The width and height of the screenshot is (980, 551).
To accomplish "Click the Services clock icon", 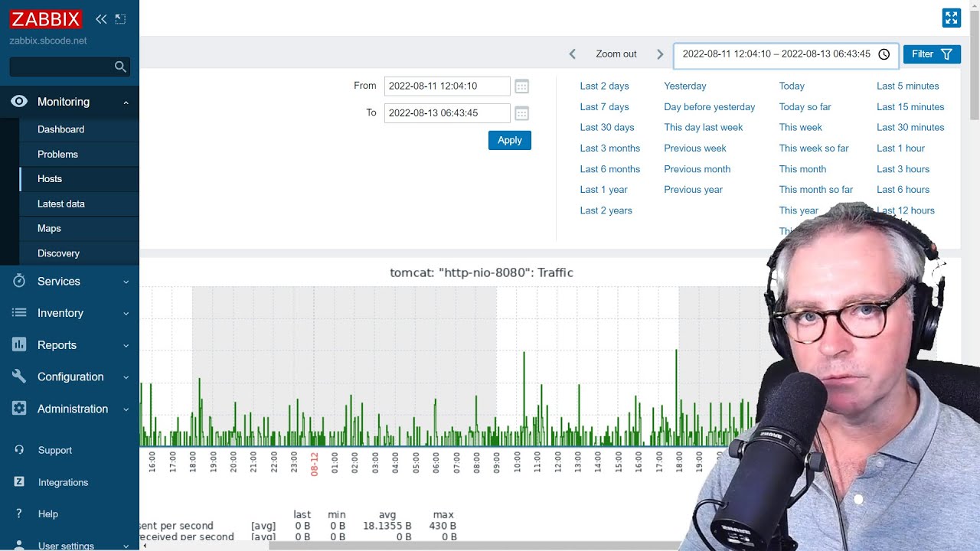I will pos(19,281).
